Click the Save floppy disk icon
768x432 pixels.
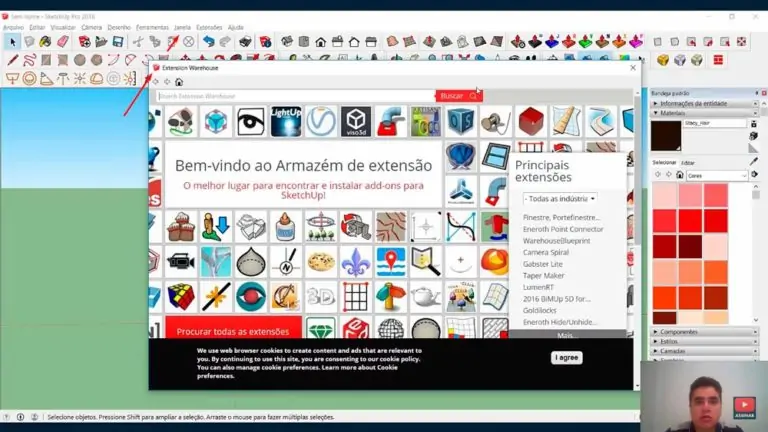click(x=118, y=42)
